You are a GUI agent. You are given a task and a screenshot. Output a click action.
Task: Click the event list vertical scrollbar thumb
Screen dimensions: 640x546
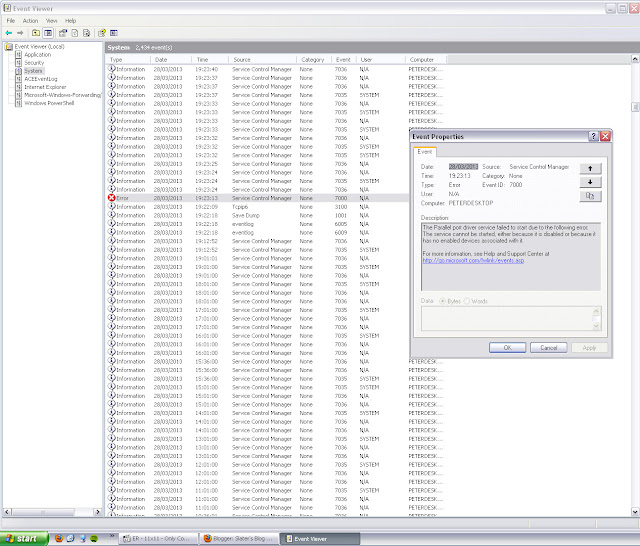635,107
